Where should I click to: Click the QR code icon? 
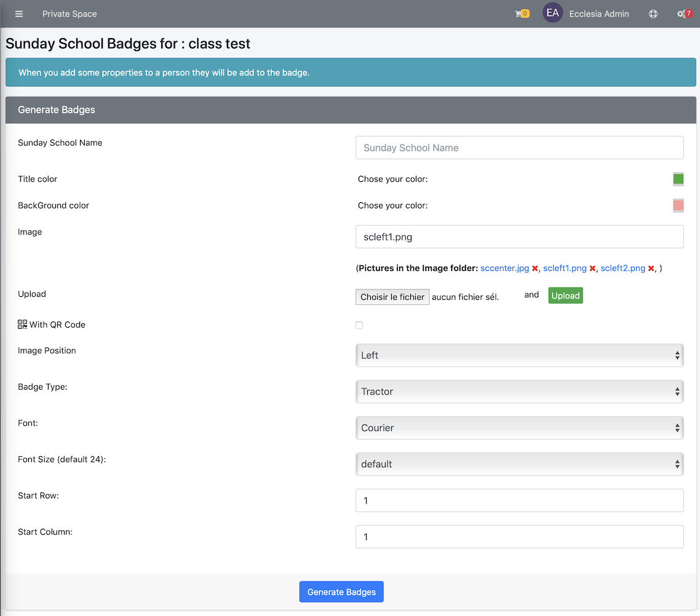(x=22, y=324)
